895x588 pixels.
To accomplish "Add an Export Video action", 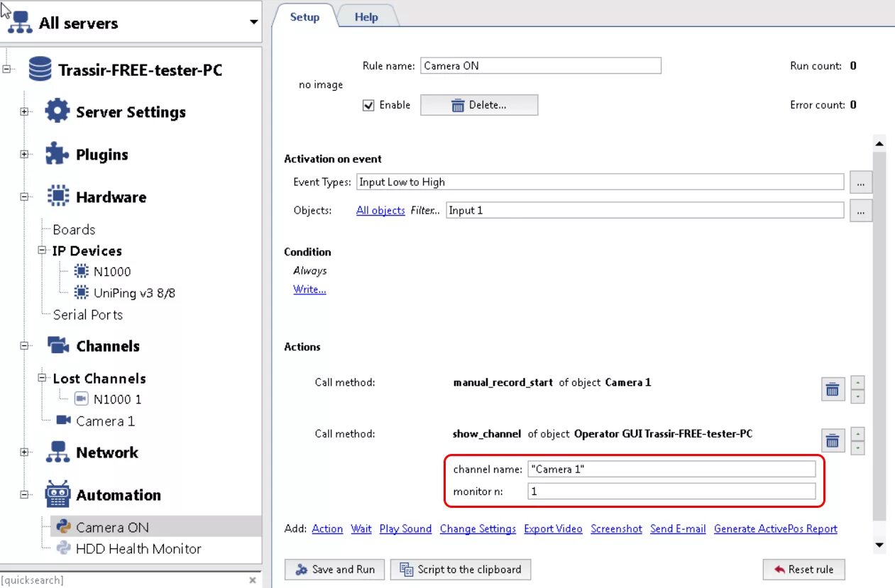I will tap(553, 528).
